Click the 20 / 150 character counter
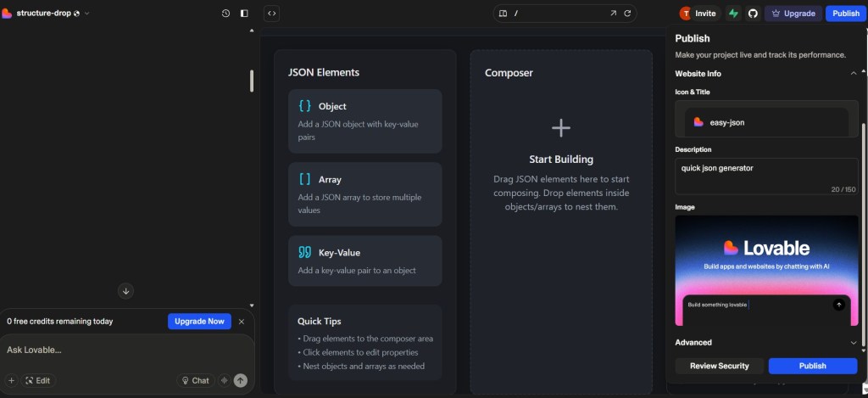 [x=843, y=189]
